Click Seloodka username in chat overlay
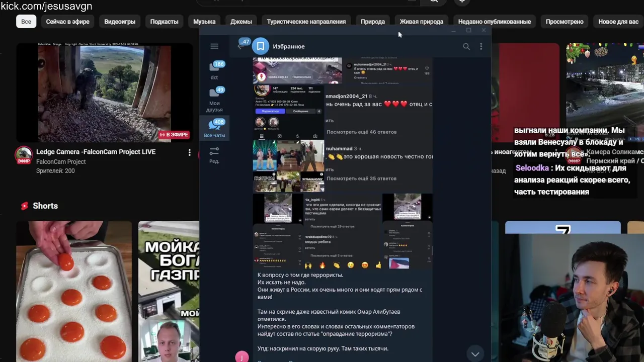 pyautogui.click(x=532, y=168)
